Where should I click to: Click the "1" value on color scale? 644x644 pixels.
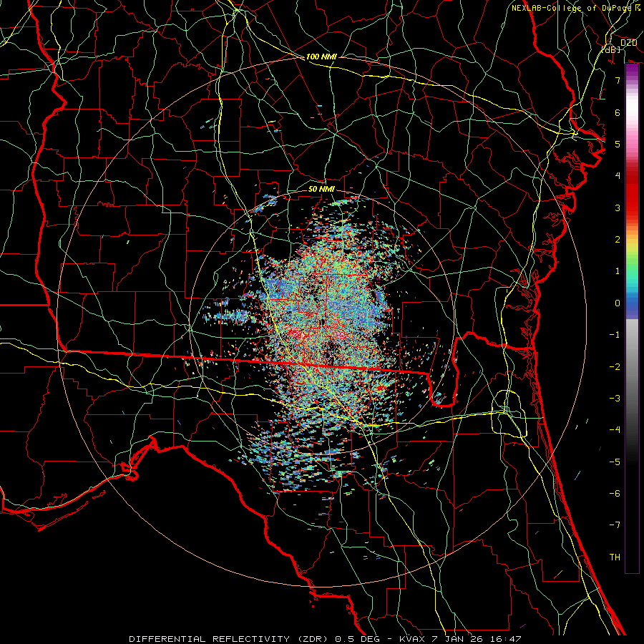[618, 270]
